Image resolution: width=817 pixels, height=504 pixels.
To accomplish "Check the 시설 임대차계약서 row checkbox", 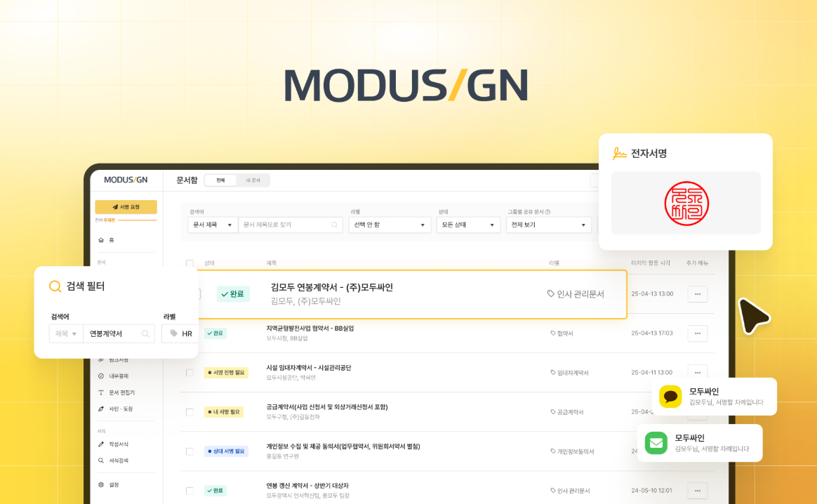I will click(x=190, y=373).
